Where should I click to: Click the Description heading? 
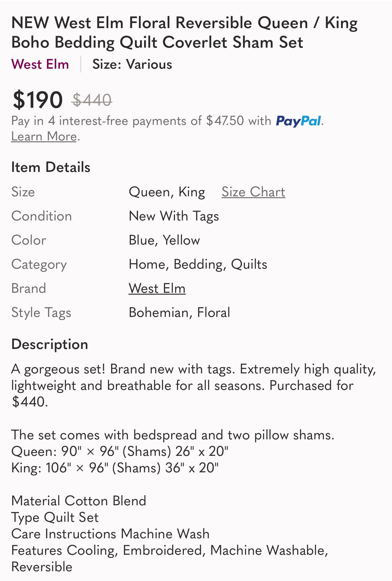click(49, 344)
